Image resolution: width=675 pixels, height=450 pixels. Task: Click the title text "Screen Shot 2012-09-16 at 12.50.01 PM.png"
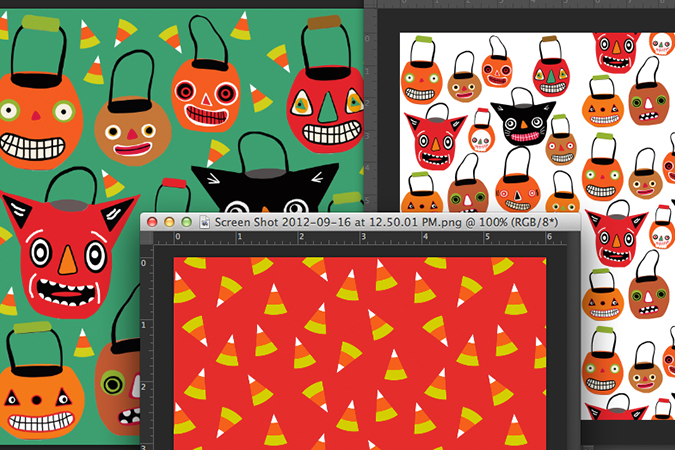338,222
